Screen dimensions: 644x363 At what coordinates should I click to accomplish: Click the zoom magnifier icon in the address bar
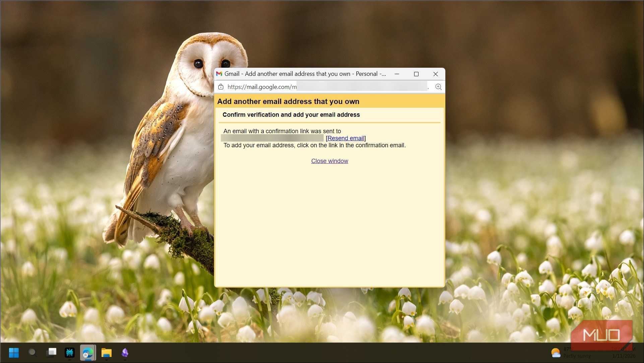click(x=438, y=87)
